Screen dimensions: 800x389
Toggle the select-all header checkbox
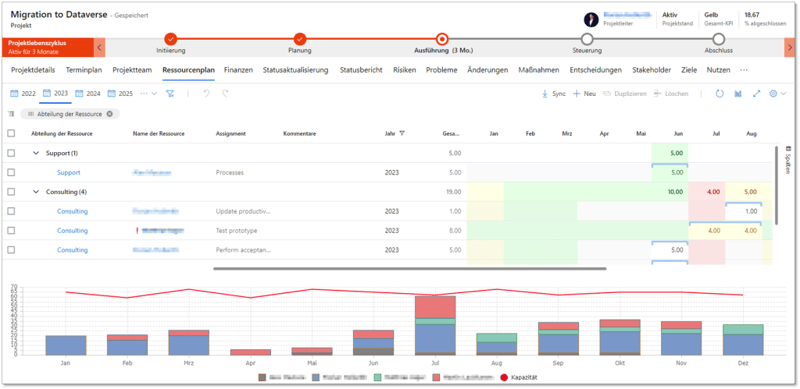(11, 133)
